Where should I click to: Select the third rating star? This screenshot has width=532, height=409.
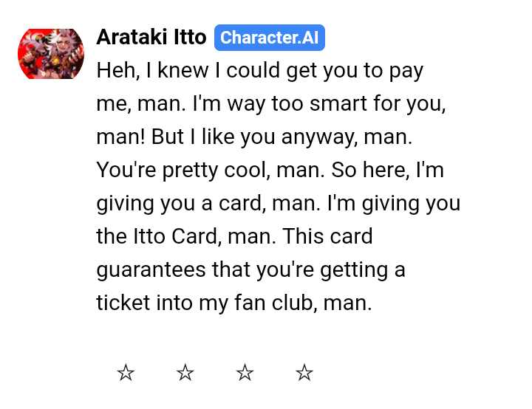[x=245, y=374]
